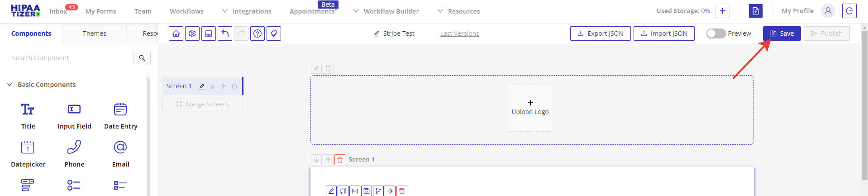Viewport: 868px width, 196px height.
Task: Expand the Resources dropdown menu
Action: (459, 11)
